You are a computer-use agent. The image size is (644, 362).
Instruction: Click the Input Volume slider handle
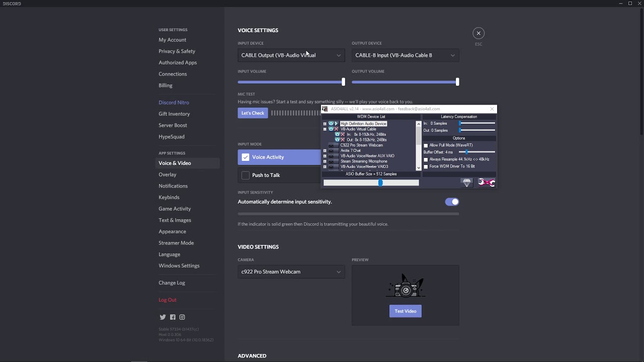tap(344, 82)
